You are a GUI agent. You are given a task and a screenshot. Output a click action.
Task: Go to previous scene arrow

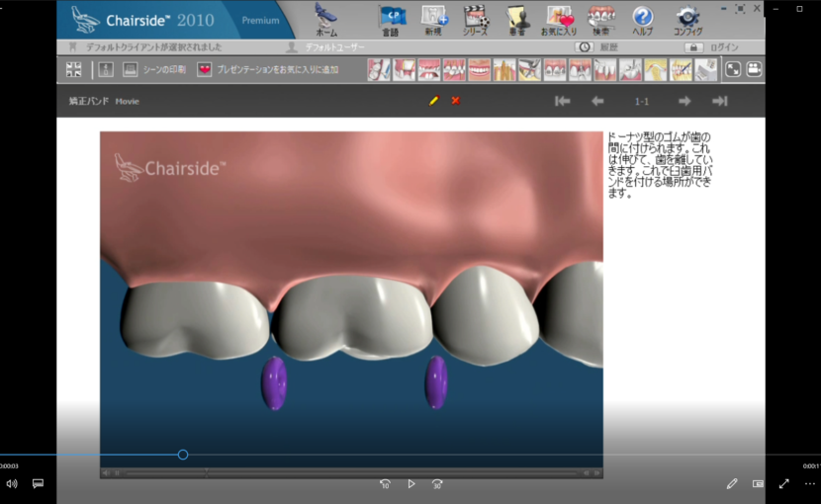pos(597,101)
